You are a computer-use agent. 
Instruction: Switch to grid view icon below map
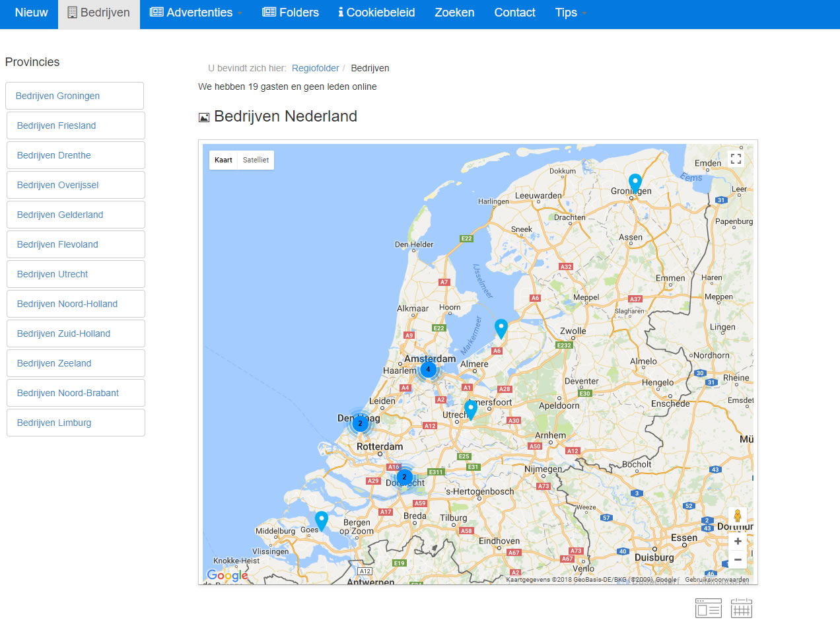(x=742, y=608)
